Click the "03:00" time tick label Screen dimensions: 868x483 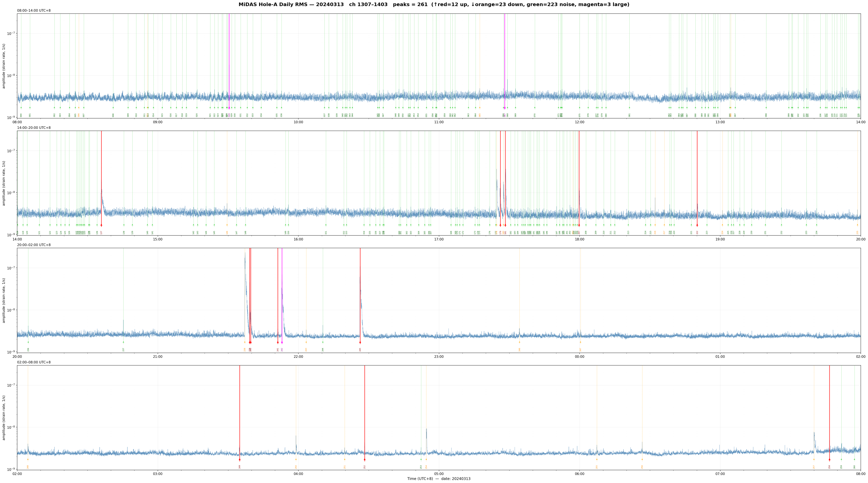(x=158, y=474)
